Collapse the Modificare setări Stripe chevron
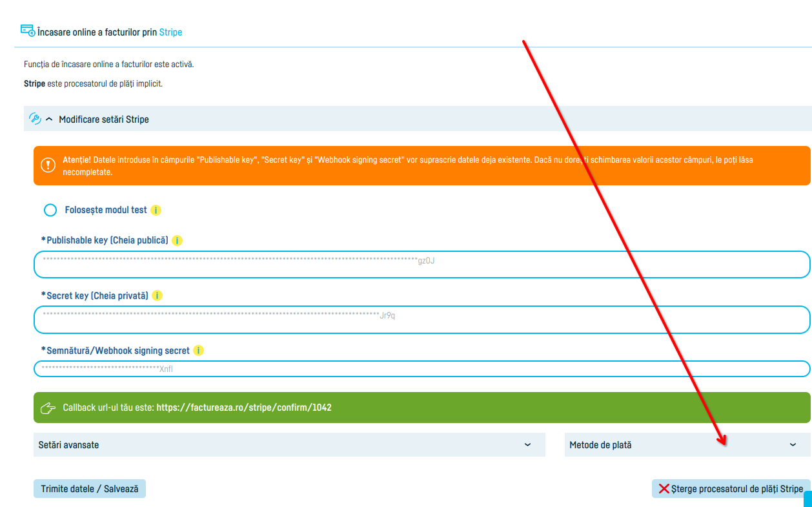Image resolution: width=812 pixels, height=507 pixels. point(50,119)
